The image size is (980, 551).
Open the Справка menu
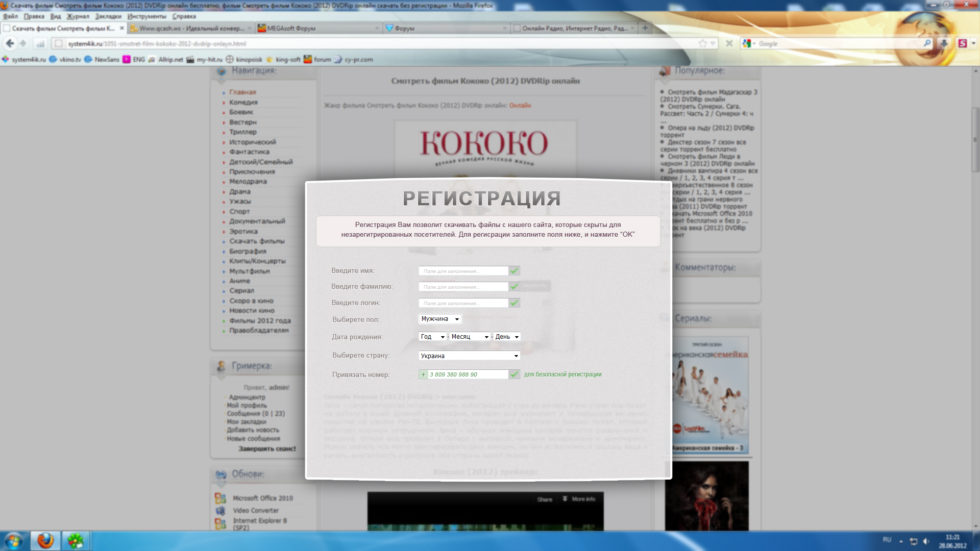pos(184,16)
